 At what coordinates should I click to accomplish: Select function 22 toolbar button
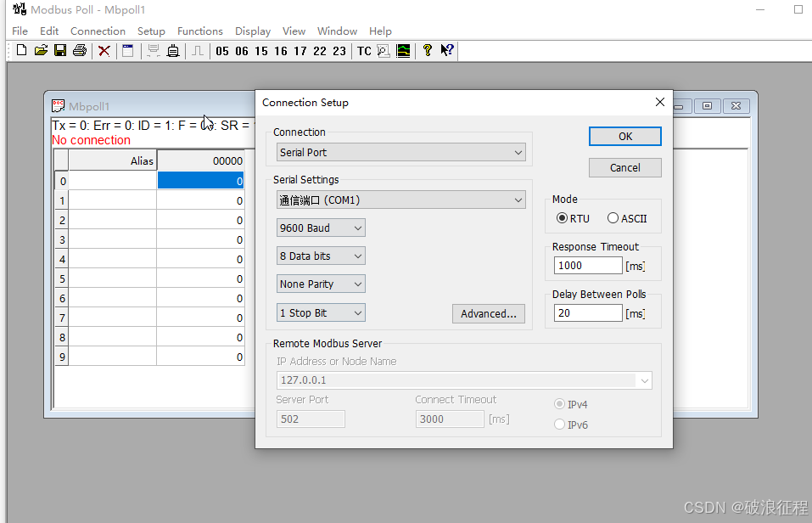point(320,51)
